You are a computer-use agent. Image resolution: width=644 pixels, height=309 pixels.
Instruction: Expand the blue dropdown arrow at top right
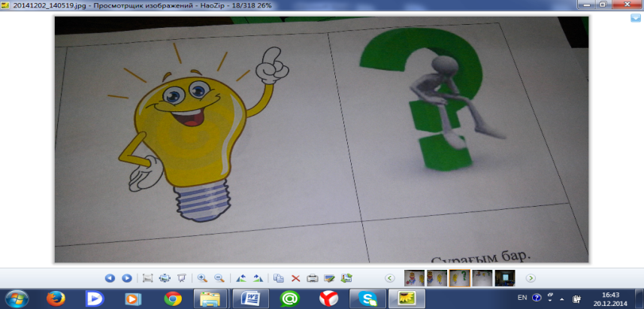(636, 18)
